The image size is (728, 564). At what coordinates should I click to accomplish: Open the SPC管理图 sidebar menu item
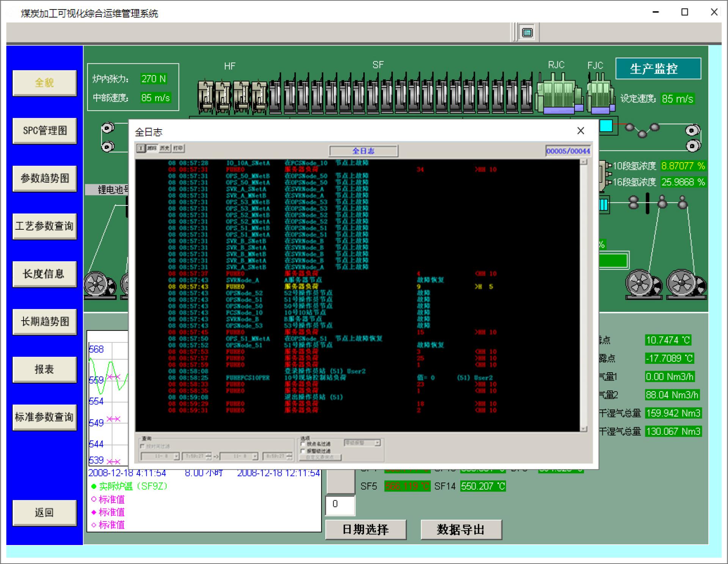pyautogui.click(x=45, y=131)
